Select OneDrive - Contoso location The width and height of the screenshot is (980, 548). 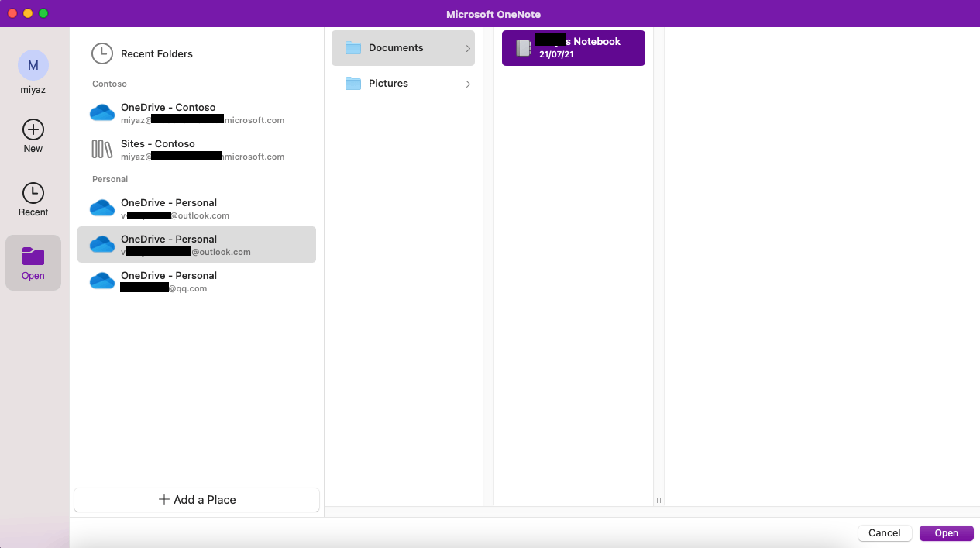pyautogui.click(x=197, y=113)
